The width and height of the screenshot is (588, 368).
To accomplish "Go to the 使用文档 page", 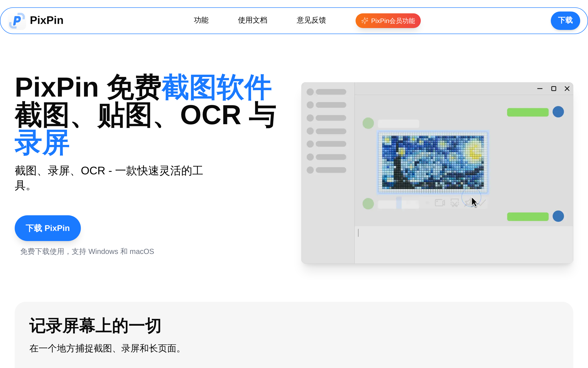I will (252, 20).
